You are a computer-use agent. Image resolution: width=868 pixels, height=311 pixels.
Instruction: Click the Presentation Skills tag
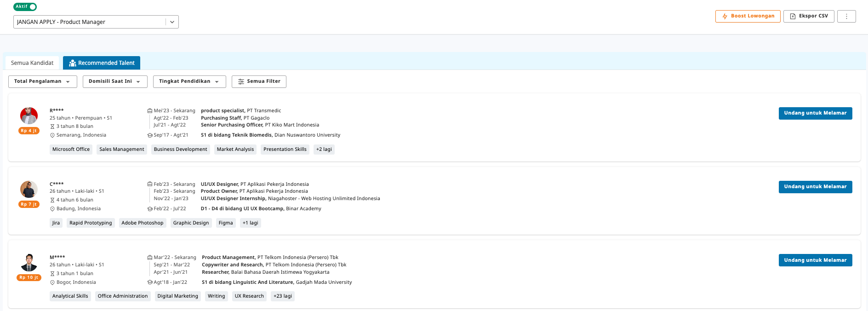tap(285, 150)
